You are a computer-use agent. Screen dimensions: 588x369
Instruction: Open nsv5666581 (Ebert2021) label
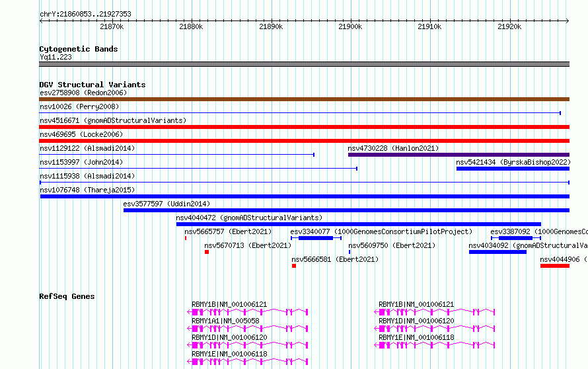pos(335,259)
